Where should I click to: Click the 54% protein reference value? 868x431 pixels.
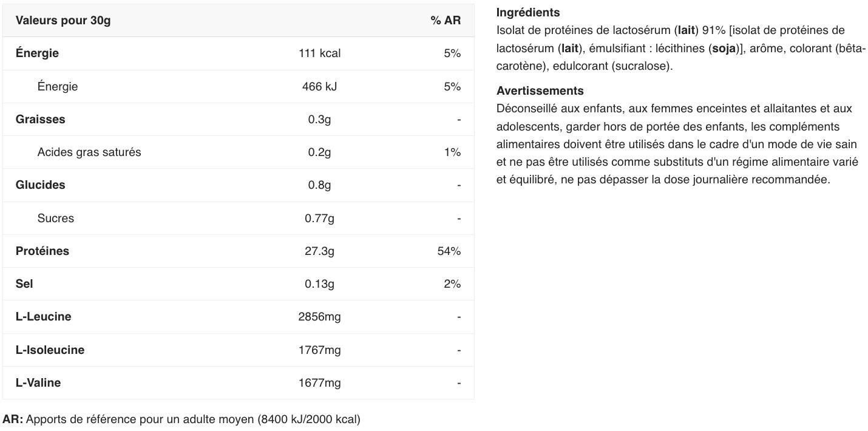(449, 251)
